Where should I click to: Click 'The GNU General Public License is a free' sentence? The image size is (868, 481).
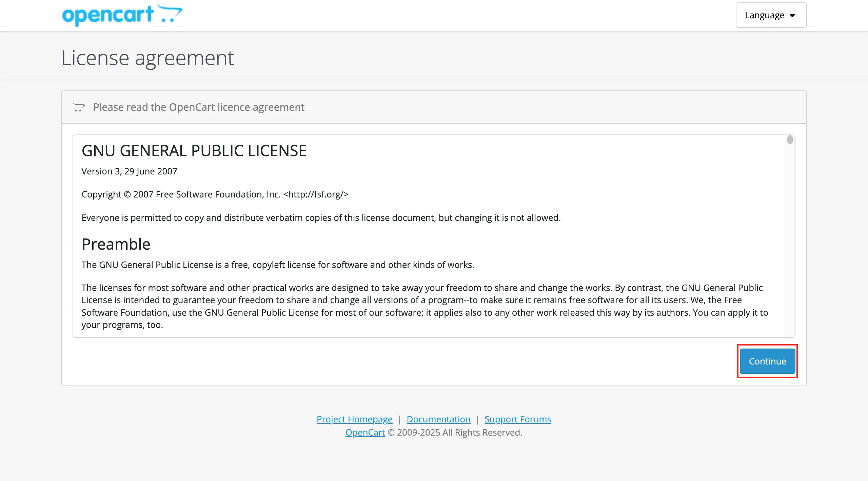[278, 265]
